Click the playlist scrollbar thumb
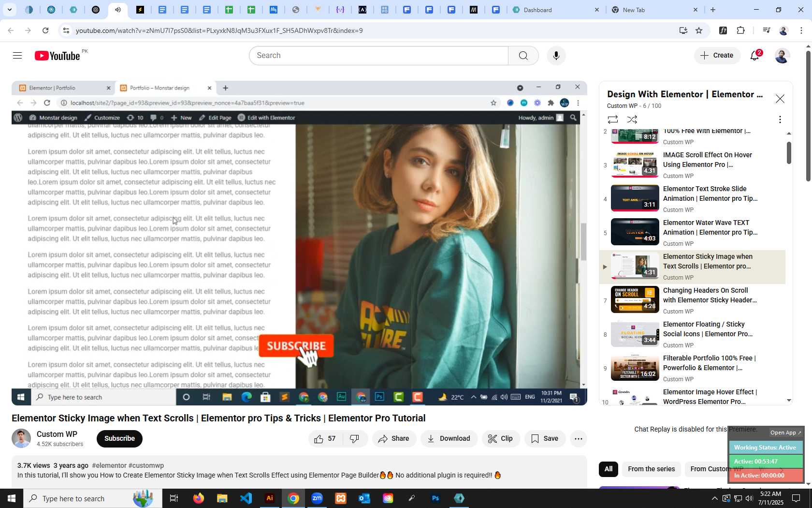This screenshot has height=508, width=812. pos(789,153)
